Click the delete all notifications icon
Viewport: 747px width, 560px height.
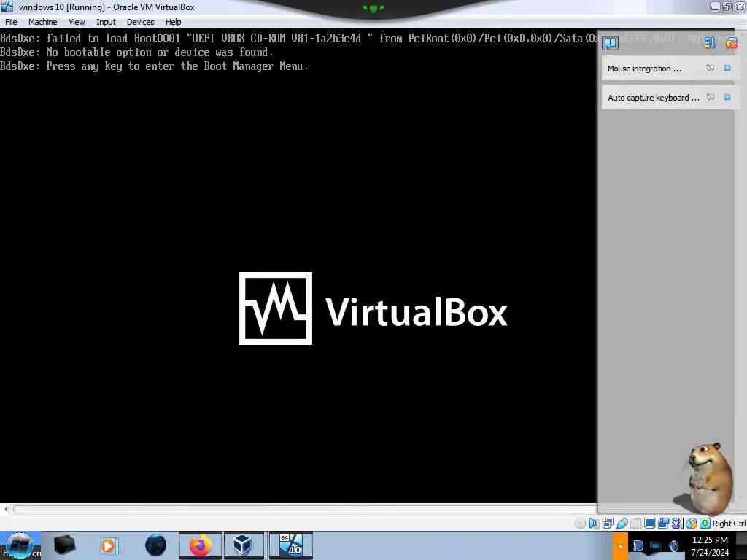tap(731, 43)
